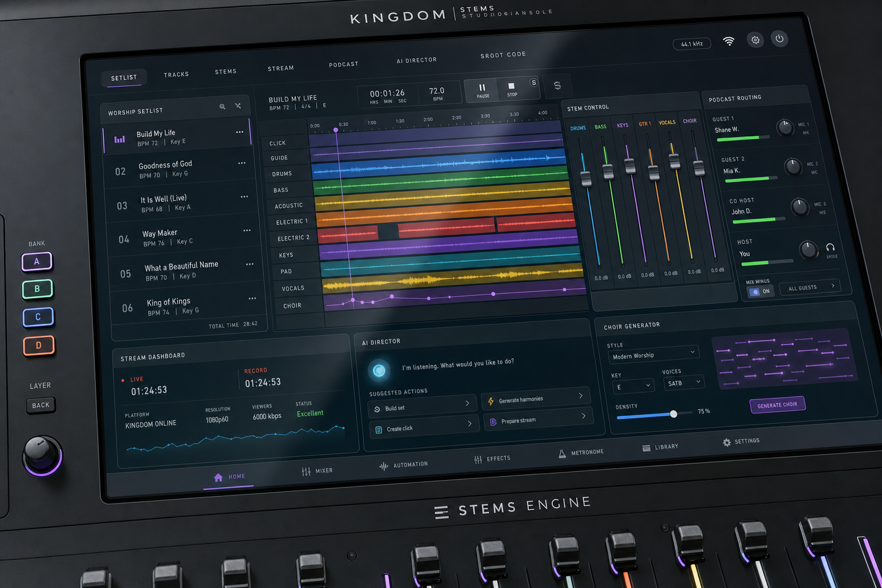Open options menu for Way Maker
This screenshot has width=882, height=588.
pos(247,230)
